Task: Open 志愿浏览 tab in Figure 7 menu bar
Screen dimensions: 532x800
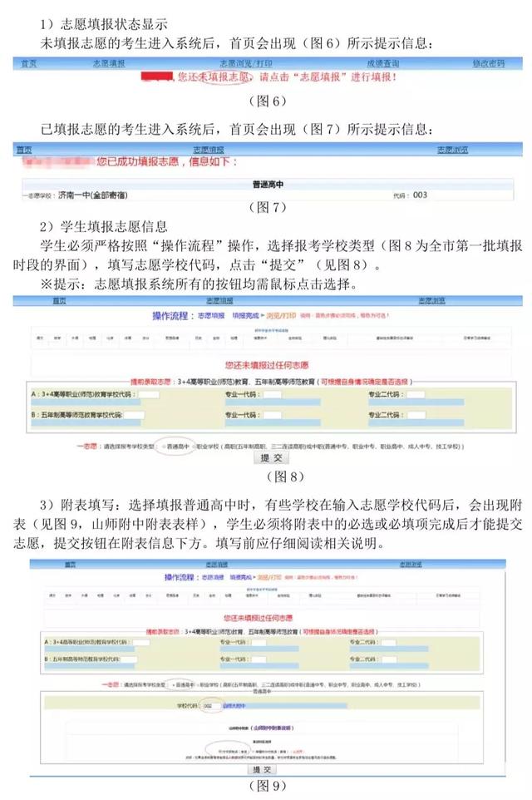Action: [452, 150]
